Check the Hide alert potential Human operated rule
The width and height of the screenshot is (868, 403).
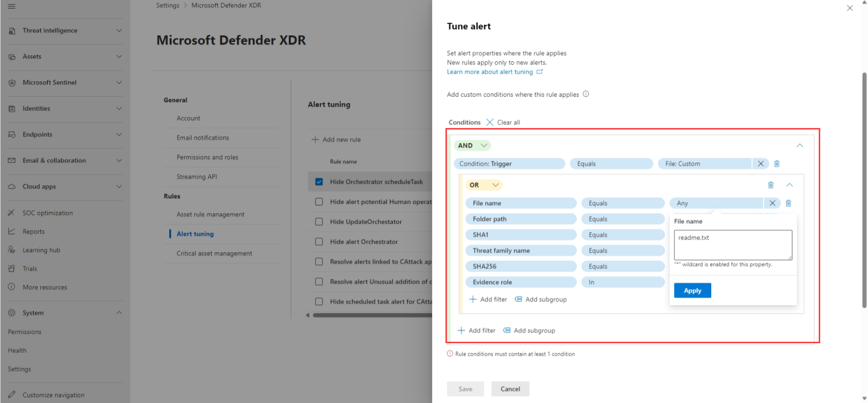pos(319,202)
